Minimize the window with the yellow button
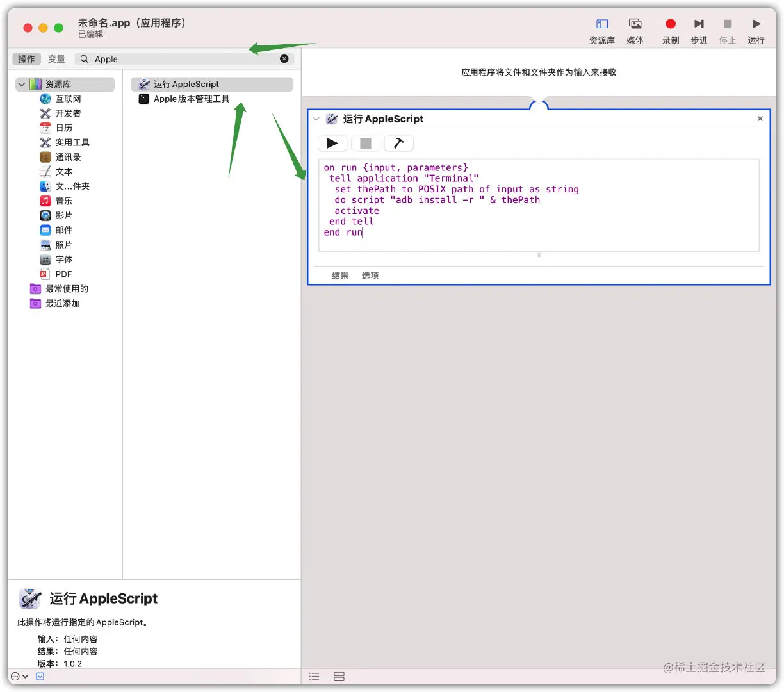The image size is (784, 692). pyautogui.click(x=43, y=28)
